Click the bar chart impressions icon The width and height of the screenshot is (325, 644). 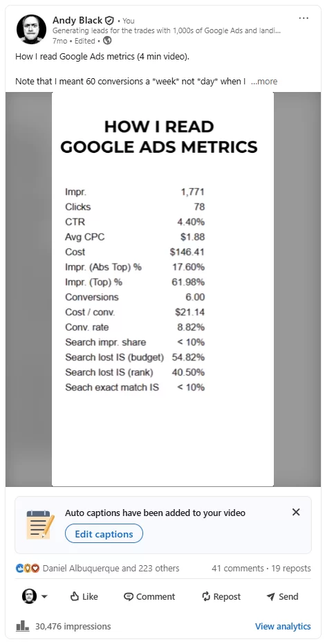tap(23, 626)
